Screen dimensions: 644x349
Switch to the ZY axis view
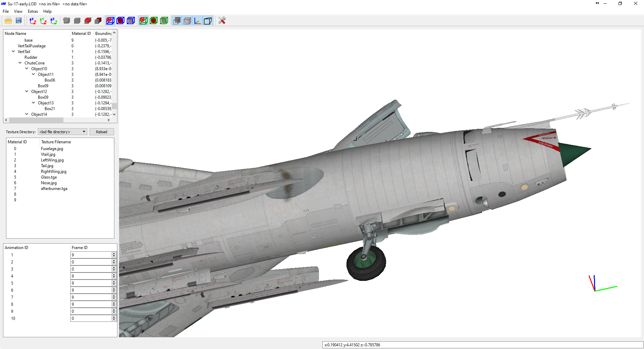pos(54,21)
